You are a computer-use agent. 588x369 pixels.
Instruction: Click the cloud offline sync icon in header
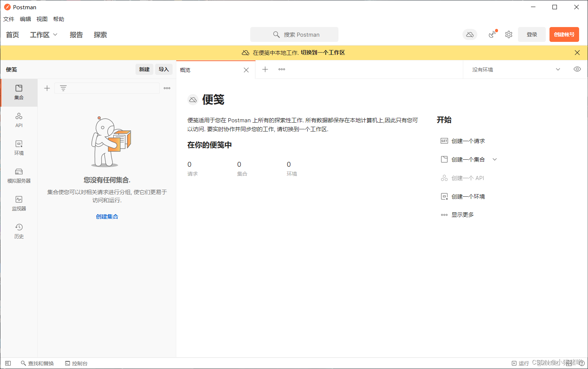470,34
